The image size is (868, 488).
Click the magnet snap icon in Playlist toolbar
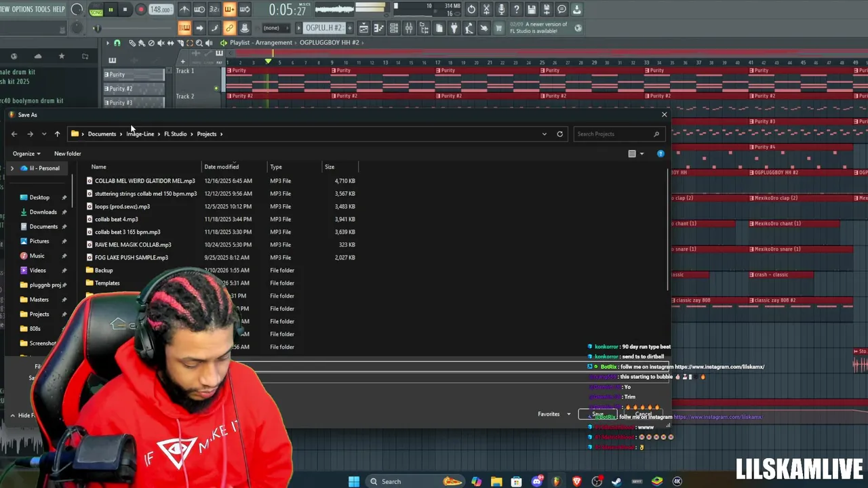(117, 43)
